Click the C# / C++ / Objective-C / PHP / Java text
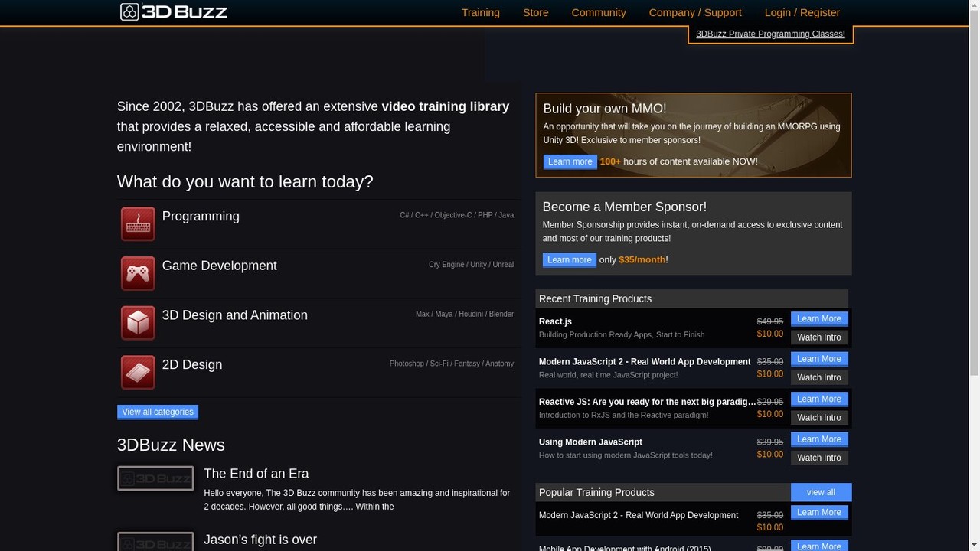The width and height of the screenshot is (980, 551). (x=457, y=215)
